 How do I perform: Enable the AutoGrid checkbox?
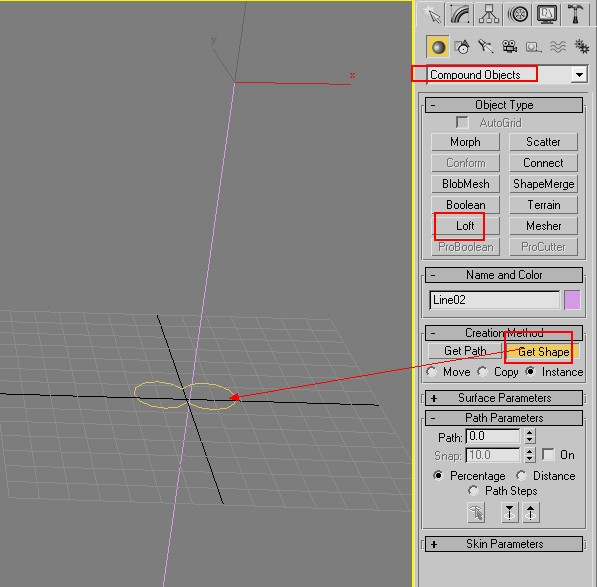(x=462, y=123)
